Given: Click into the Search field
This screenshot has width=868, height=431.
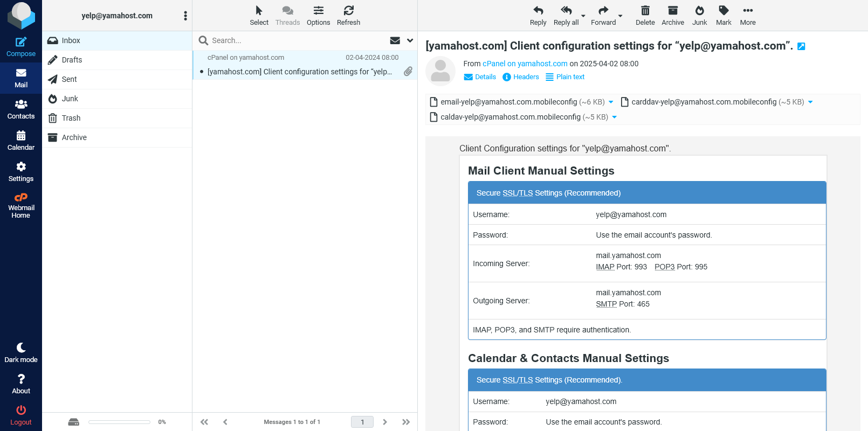Looking at the screenshot, I should click(297, 40).
